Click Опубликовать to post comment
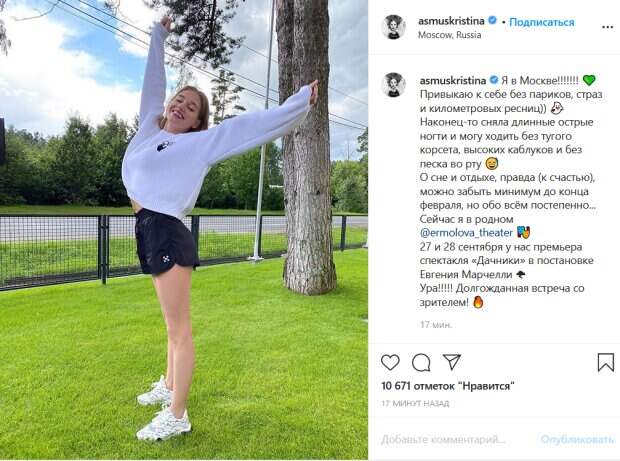 coord(577,439)
